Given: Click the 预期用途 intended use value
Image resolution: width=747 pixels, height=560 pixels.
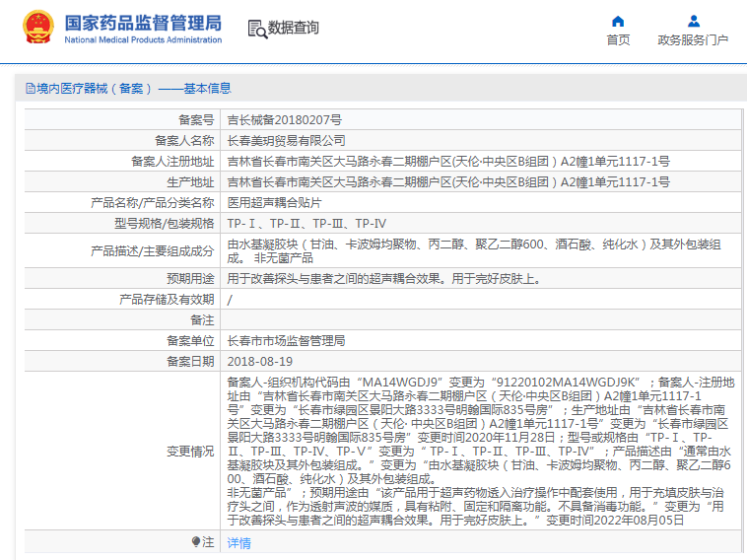Looking at the screenshot, I should [x=384, y=279].
